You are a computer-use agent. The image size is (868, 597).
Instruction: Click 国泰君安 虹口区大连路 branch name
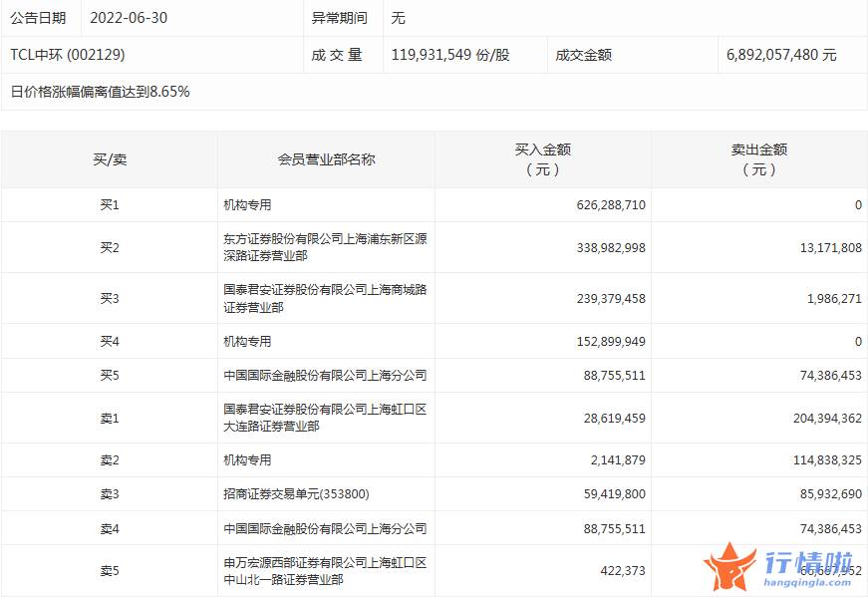coord(325,418)
